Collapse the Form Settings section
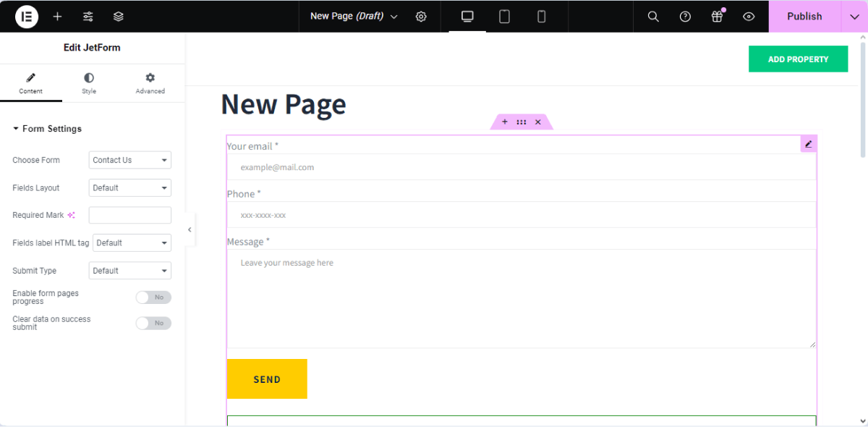Viewport: 868px width, 427px height. point(47,128)
